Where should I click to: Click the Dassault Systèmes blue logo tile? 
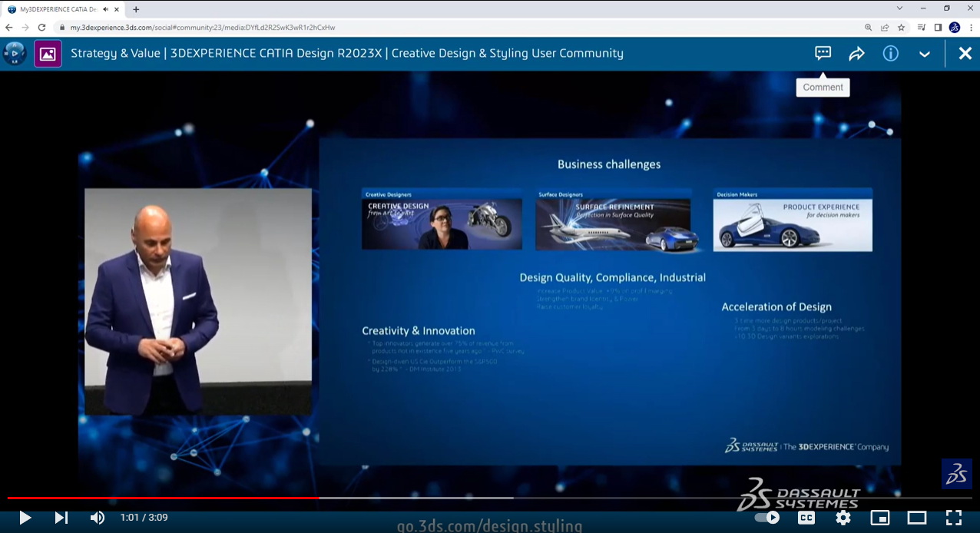956,474
